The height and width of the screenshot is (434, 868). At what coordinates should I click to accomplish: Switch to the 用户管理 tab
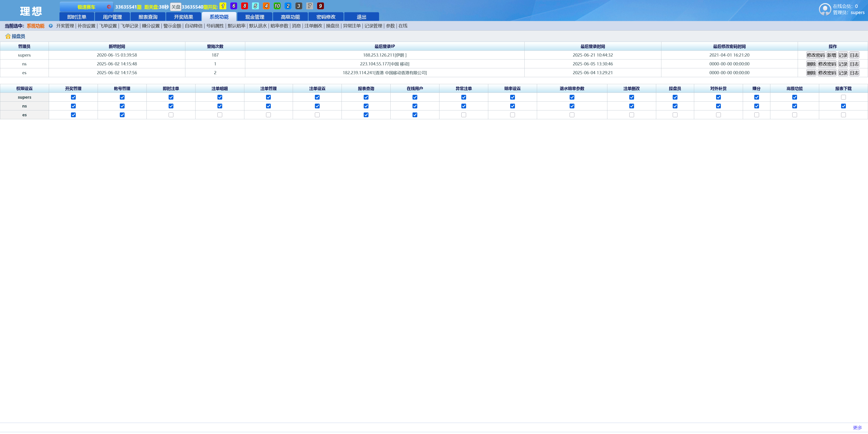click(112, 17)
